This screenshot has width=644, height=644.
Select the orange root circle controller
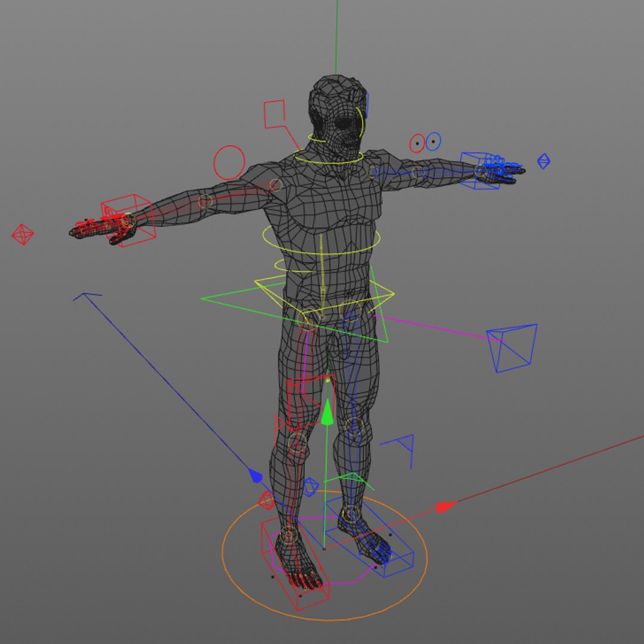[x=324, y=556]
